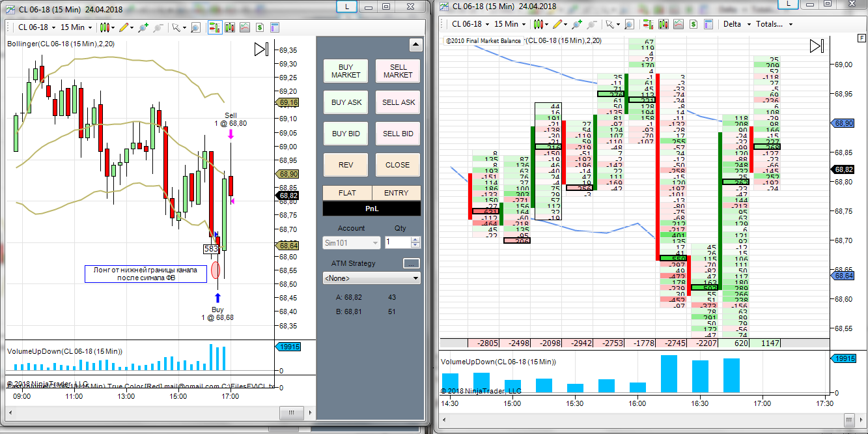Click the zoom in icon in left chart
Image resolution: width=868 pixels, height=434 pixels.
point(143,27)
